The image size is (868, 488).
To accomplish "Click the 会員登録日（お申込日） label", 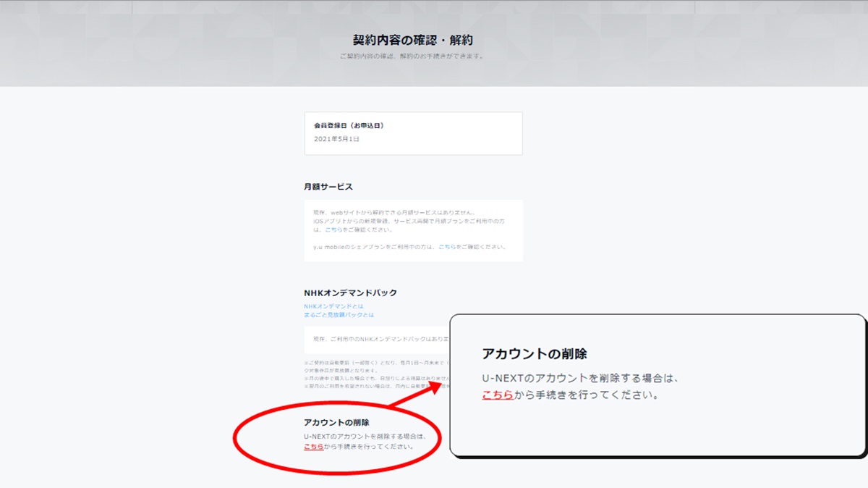I will pyautogui.click(x=349, y=125).
